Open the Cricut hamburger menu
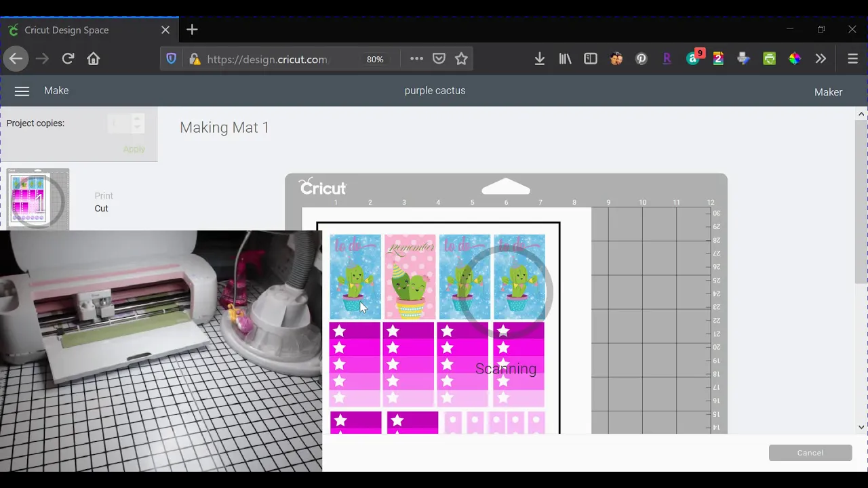This screenshot has height=488, width=868. coord(22,91)
